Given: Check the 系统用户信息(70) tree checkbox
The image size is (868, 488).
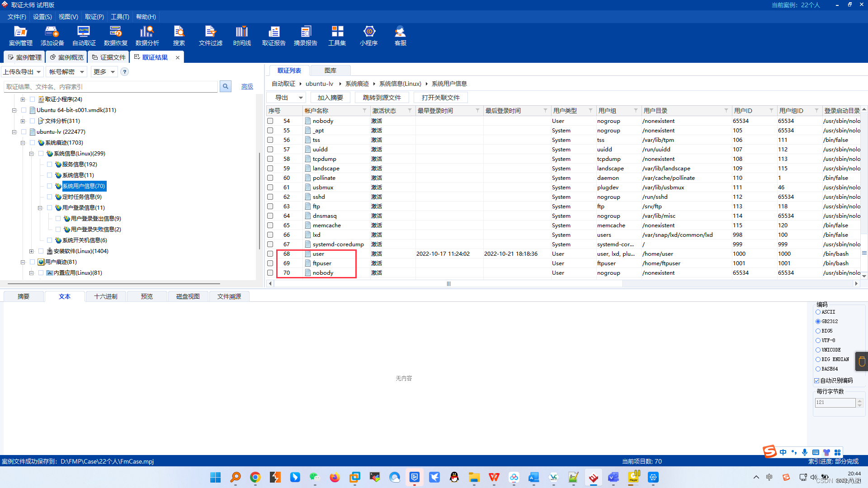Looking at the screenshot, I should point(50,186).
